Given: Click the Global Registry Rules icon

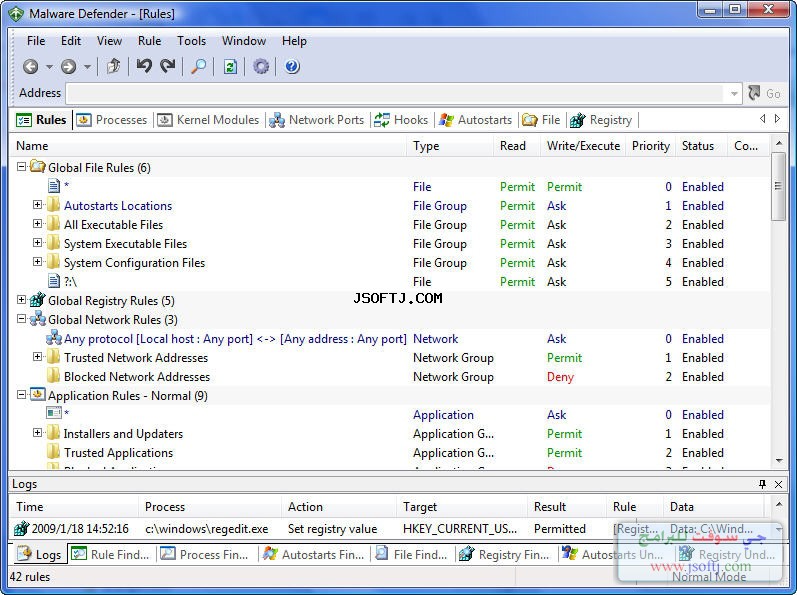Looking at the screenshot, I should click(38, 300).
